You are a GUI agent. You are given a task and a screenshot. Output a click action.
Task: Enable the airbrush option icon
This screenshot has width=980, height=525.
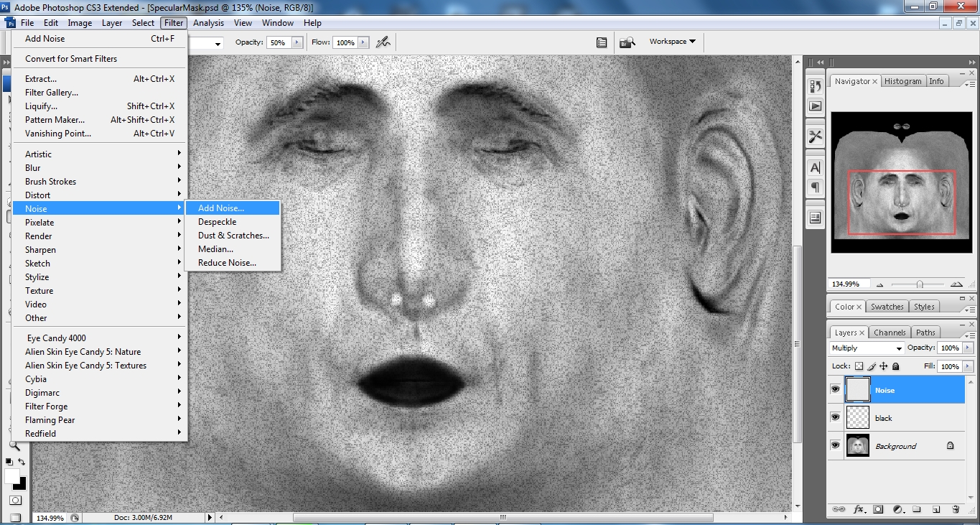pyautogui.click(x=383, y=42)
